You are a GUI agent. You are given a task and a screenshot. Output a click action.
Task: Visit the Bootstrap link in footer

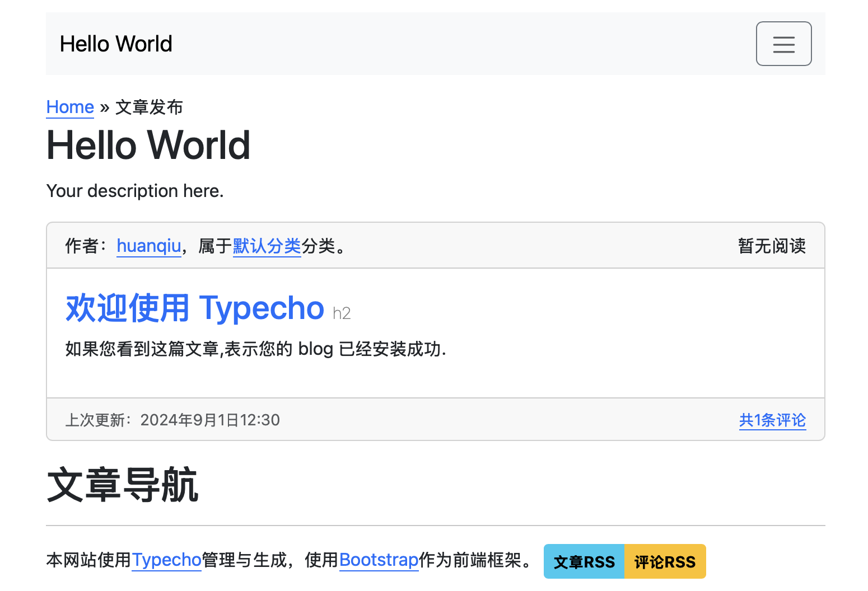[379, 560]
